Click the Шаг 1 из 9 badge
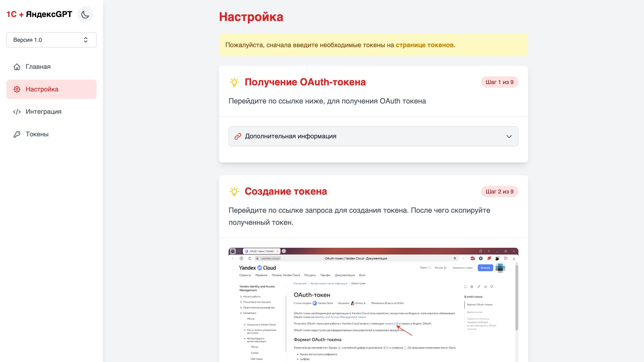 500,82
